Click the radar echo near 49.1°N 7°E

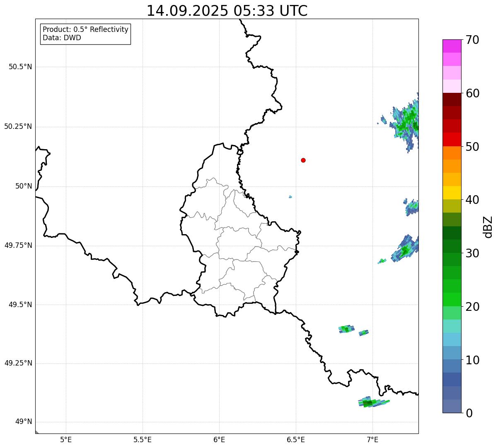(x=373, y=402)
